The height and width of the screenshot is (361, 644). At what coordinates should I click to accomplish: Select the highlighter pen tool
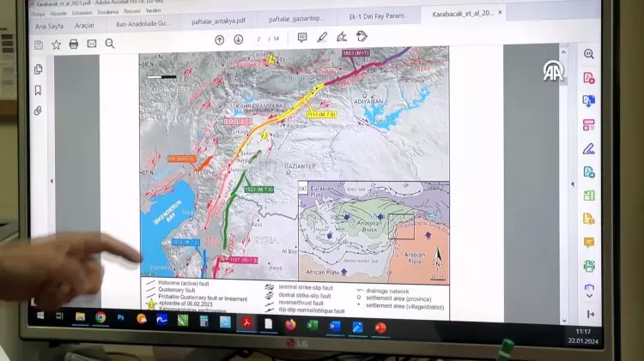tap(322, 38)
